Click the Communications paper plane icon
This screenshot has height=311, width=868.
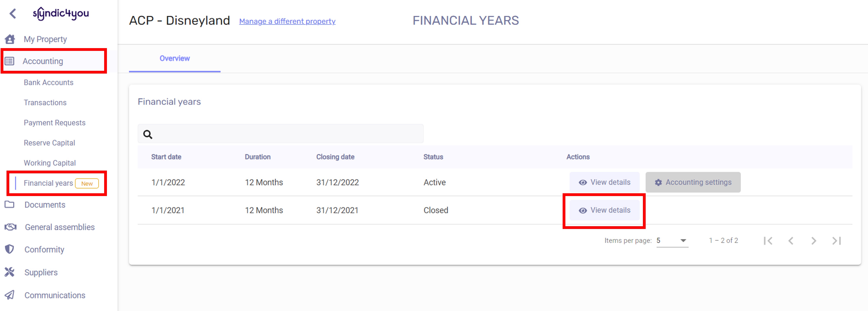point(9,295)
